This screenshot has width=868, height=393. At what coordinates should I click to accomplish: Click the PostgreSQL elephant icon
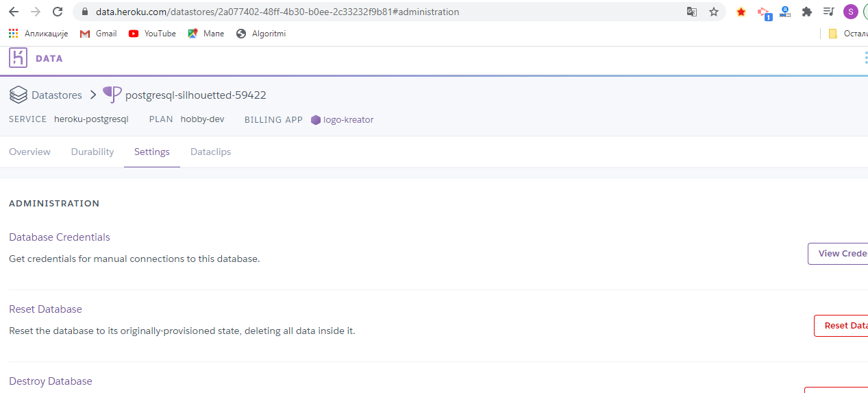(x=112, y=95)
